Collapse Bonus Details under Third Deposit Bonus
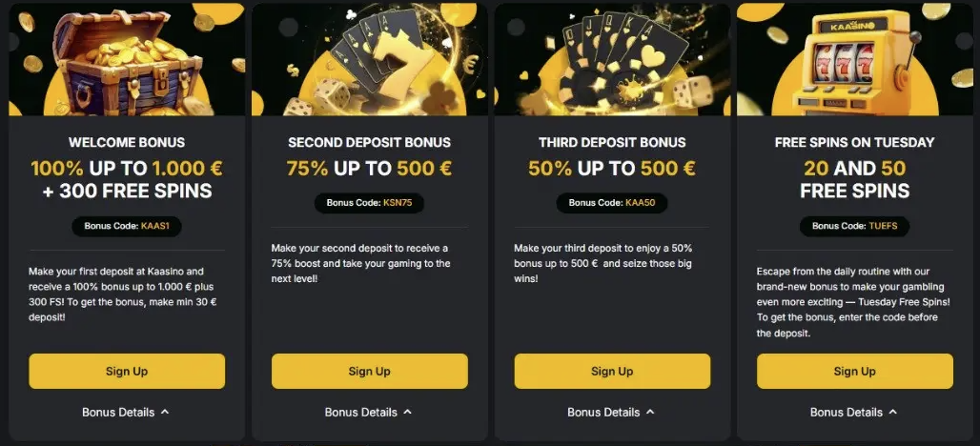 (612, 413)
